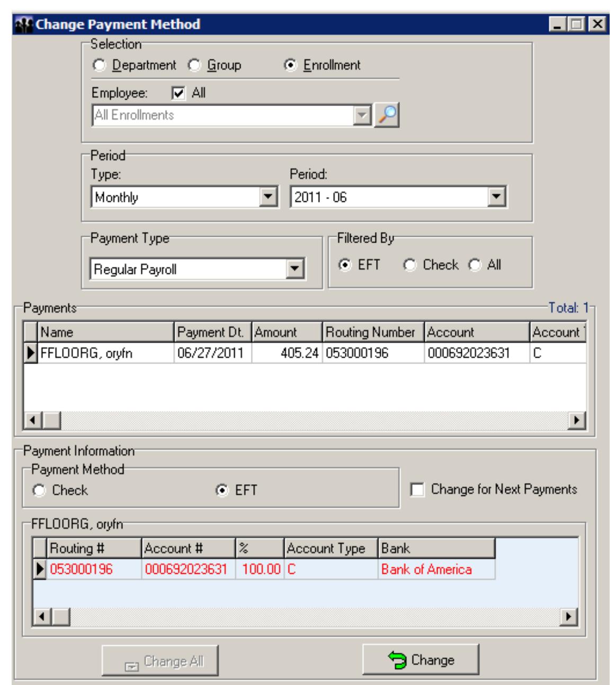Click routing number 053000196 in Payments grid
The width and height of the screenshot is (616, 685).
click(373, 353)
